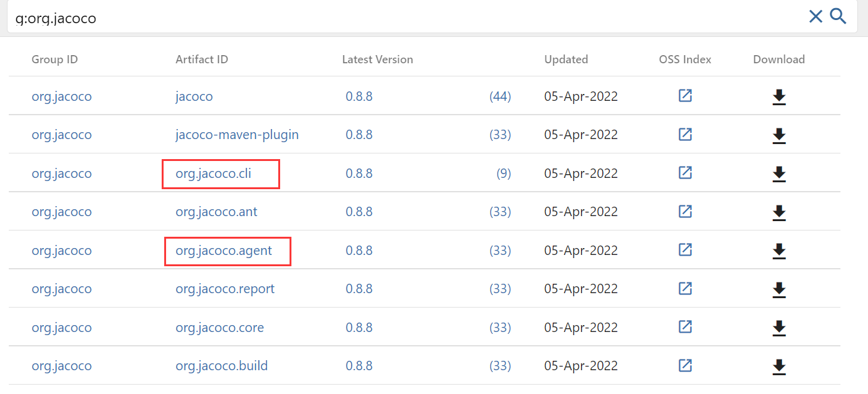Show all (33) versions of org.jacoco.build

[500, 366]
